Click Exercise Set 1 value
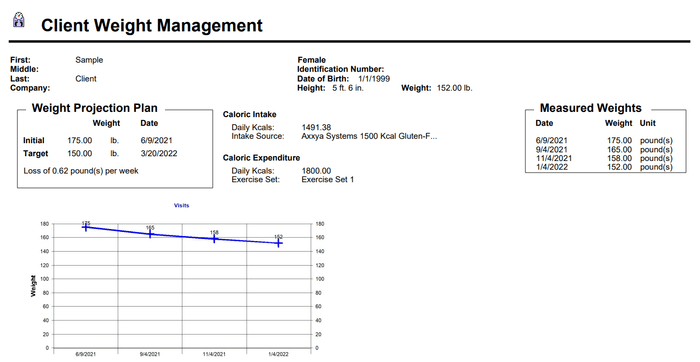This screenshot has width=700, height=362. click(328, 179)
